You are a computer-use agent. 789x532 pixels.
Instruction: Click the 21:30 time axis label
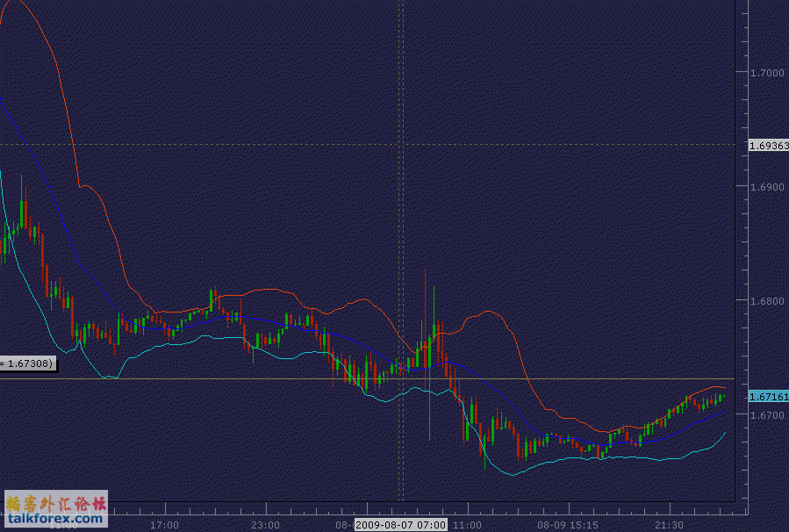[x=670, y=525]
